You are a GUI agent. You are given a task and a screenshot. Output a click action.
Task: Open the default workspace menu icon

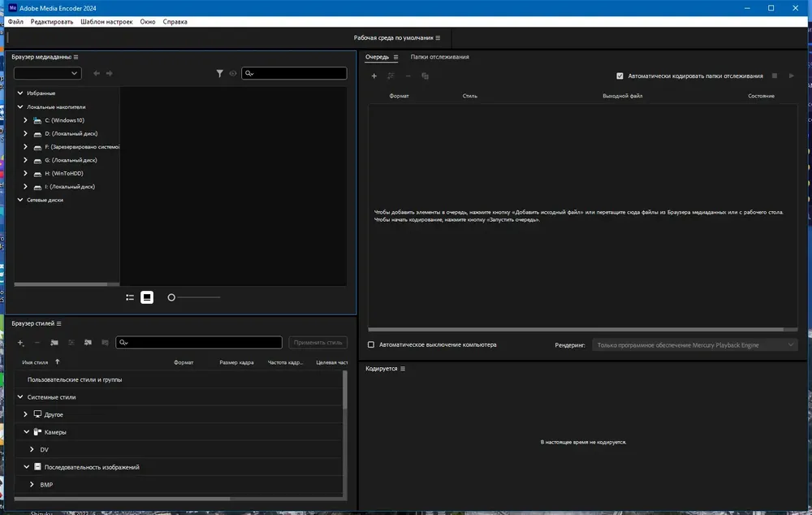click(x=438, y=38)
